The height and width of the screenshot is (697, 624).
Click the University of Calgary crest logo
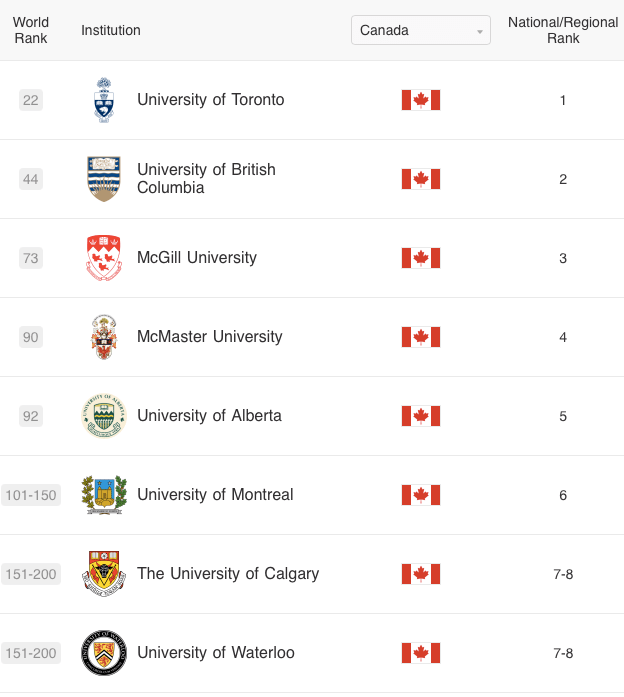click(x=104, y=574)
